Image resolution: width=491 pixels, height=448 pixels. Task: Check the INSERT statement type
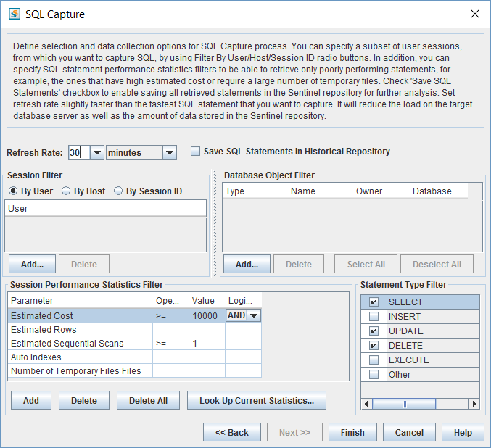(x=374, y=317)
